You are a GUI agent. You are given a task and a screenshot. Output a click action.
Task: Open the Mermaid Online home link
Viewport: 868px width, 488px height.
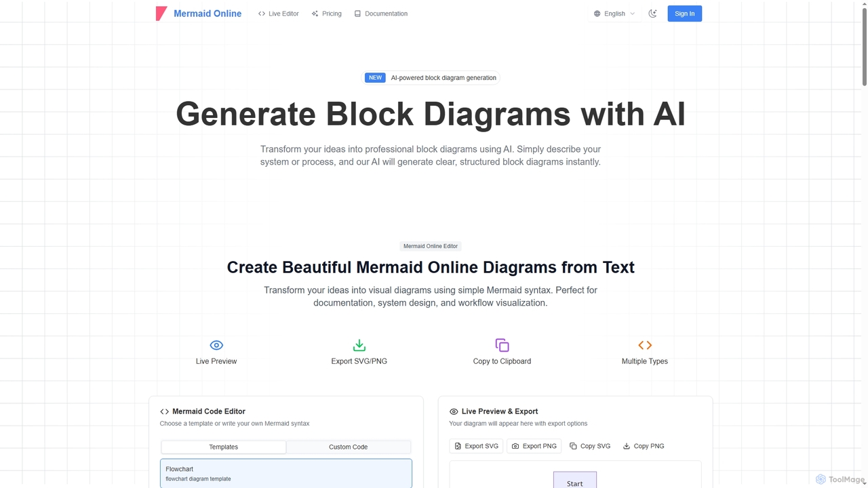point(208,14)
